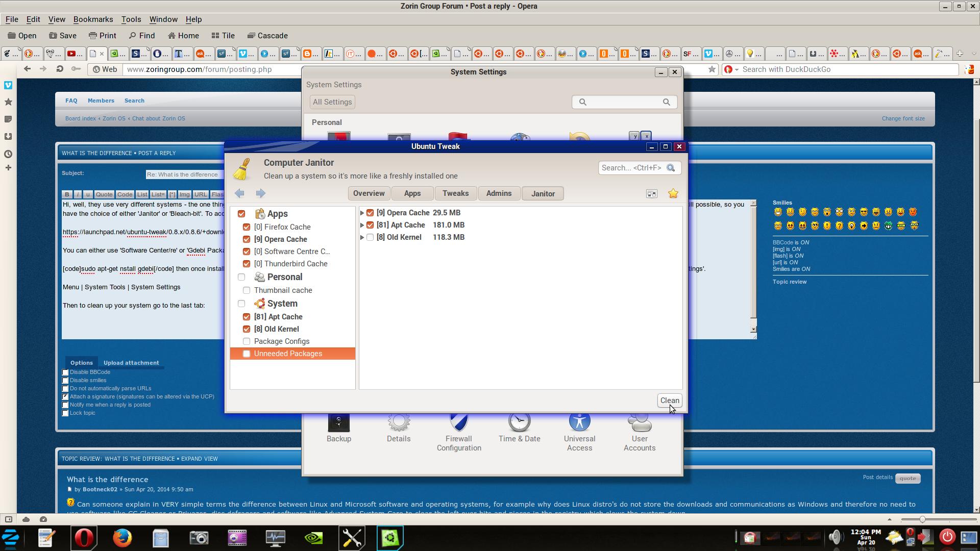Toggle the Apps category checkbox

[x=241, y=214]
